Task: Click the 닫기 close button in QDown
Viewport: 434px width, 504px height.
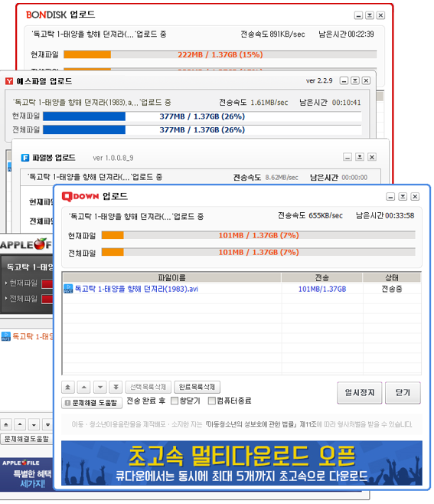Action: click(403, 392)
